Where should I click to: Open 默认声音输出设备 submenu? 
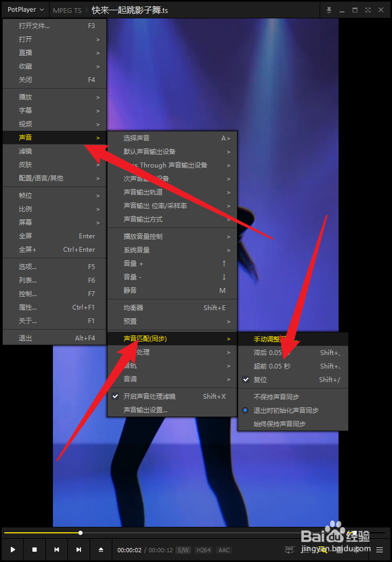point(172,152)
